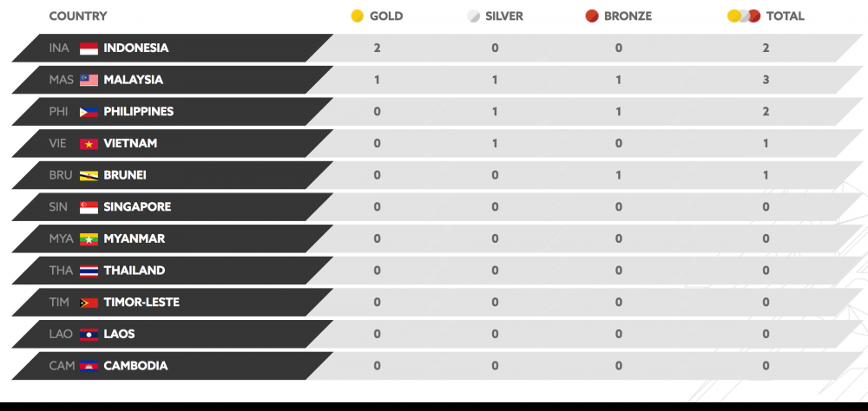Click the Cambodia flag icon

tap(89, 366)
